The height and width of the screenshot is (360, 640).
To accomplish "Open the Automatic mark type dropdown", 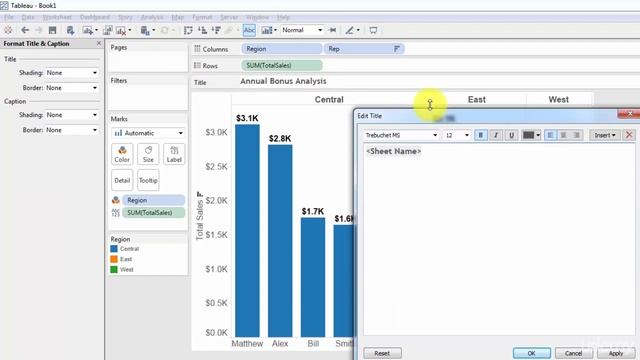I will (x=148, y=133).
